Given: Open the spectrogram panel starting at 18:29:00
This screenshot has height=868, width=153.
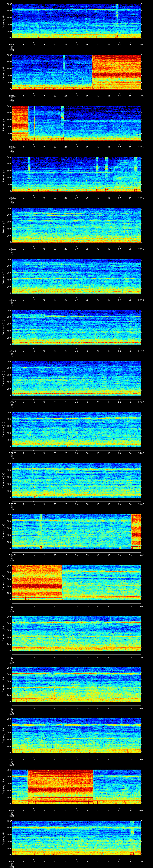Looking at the screenshot, I should (77, 786).
